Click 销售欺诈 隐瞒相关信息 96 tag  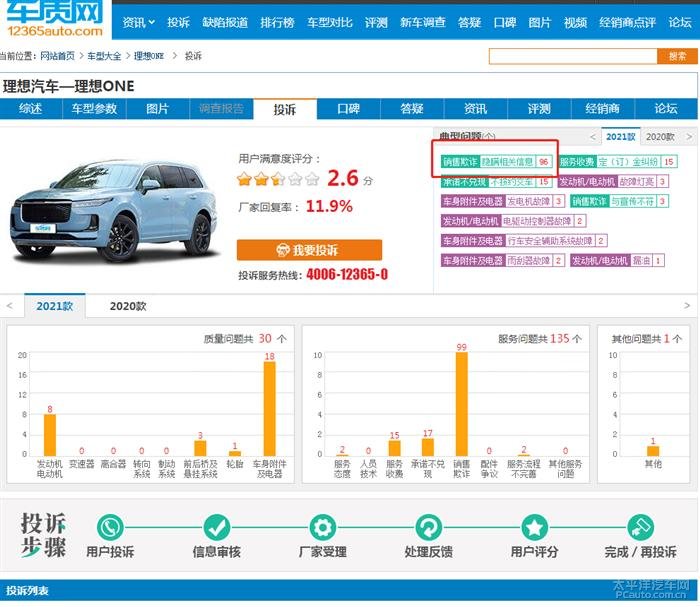[x=496, y=162]
